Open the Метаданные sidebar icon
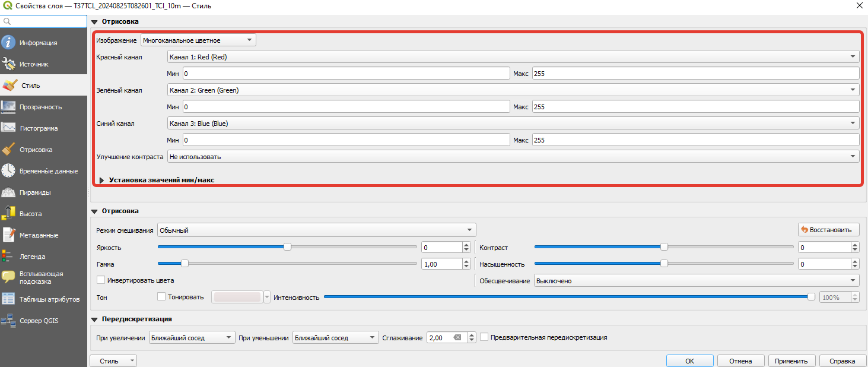The image size is (868, 367). coord(8,235)
